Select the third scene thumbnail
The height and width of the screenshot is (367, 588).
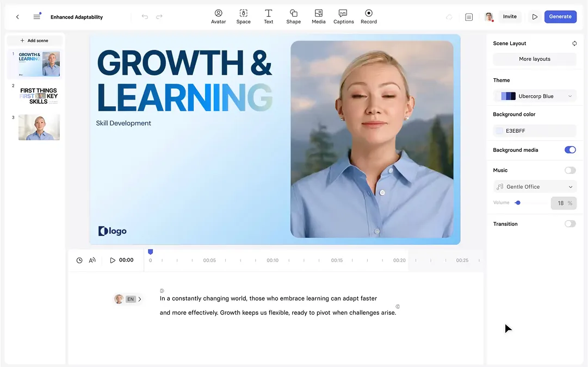tap(39, 127)
